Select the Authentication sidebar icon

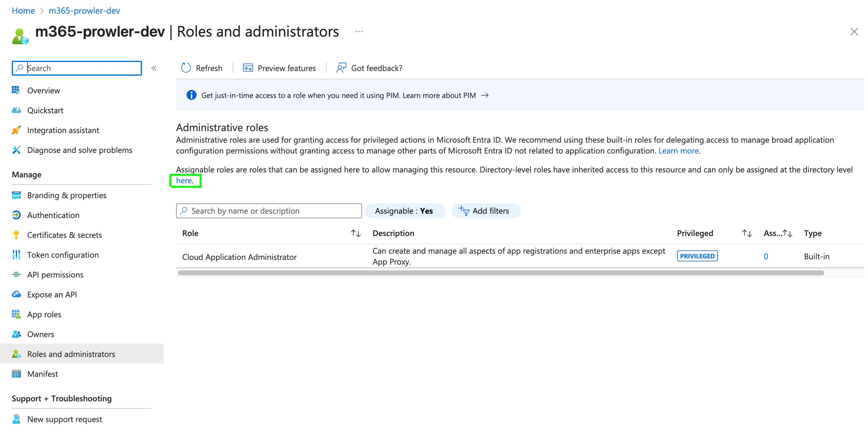click(16, 215)
